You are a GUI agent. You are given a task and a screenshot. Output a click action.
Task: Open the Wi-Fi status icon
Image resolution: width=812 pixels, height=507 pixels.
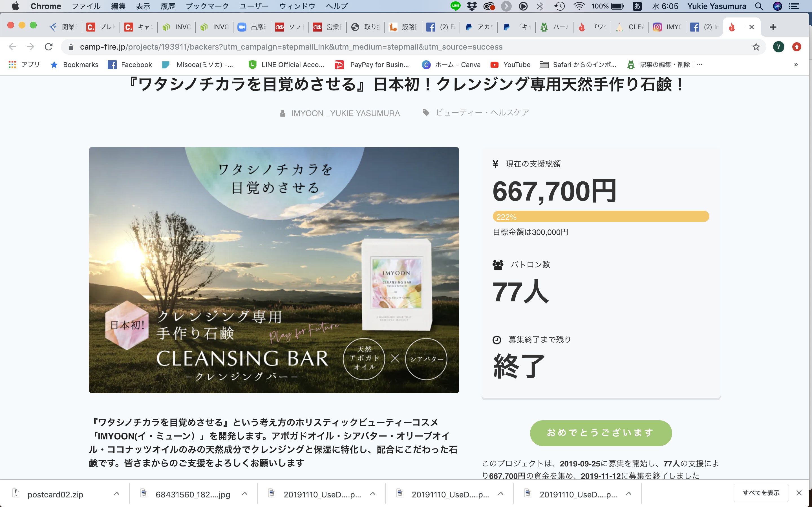tap(579, 6)
